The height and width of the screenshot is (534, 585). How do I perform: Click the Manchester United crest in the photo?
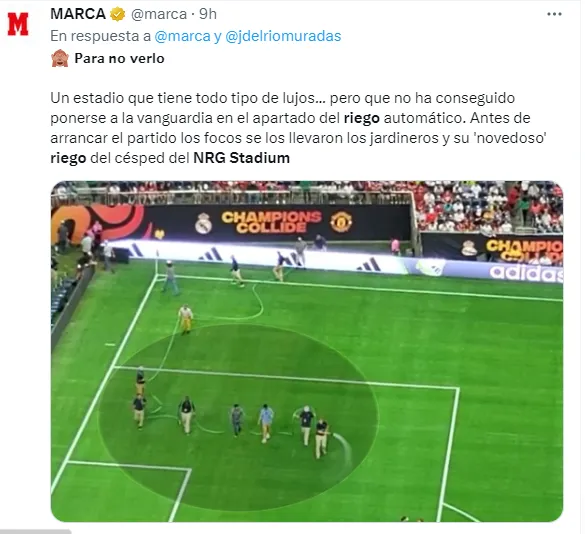click(341, 222)
